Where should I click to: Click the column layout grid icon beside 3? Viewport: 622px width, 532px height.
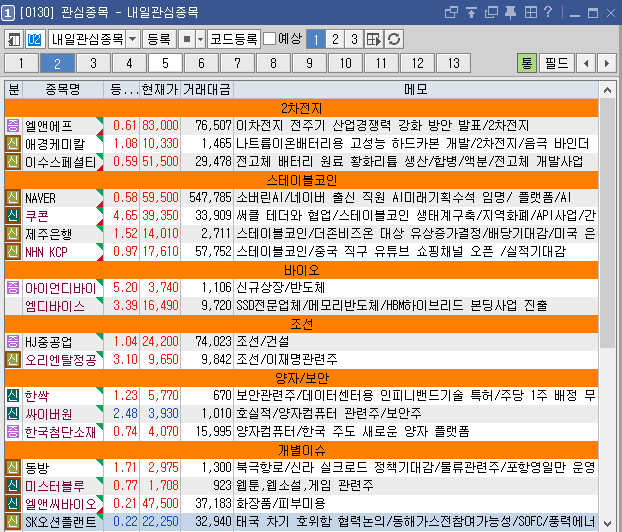click(374, 39)
